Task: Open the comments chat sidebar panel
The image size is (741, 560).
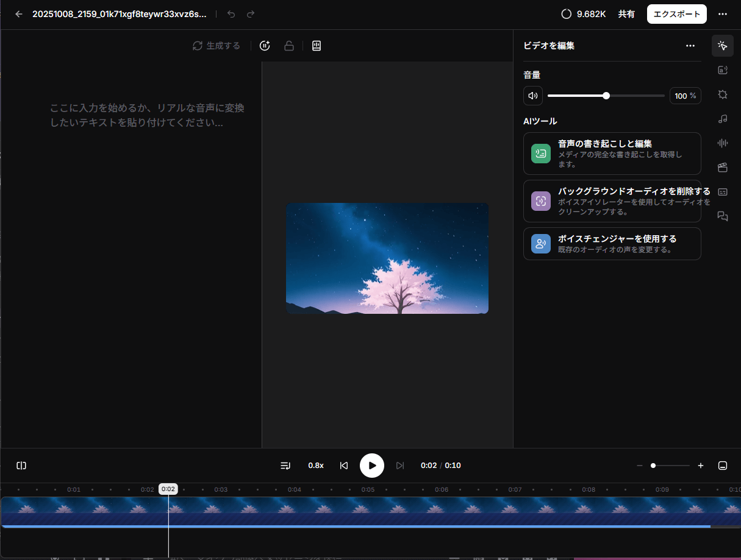Action: tap(723, 216)
